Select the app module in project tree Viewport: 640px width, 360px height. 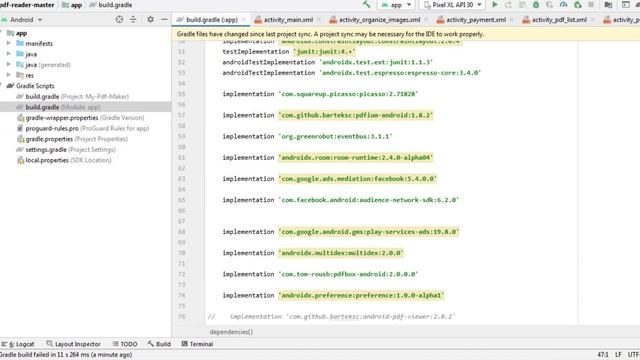(21, 33)
